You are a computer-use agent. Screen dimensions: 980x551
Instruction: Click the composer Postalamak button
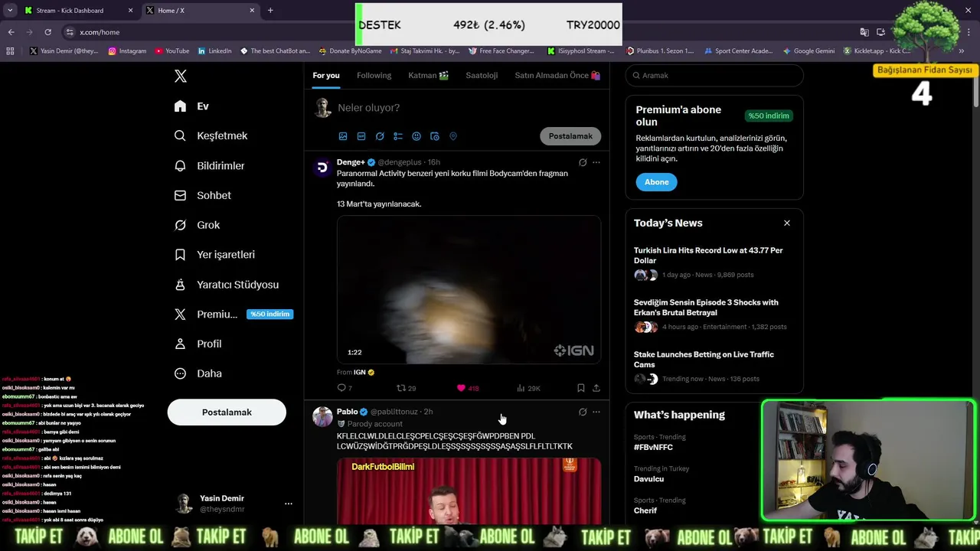pos(570,136)
